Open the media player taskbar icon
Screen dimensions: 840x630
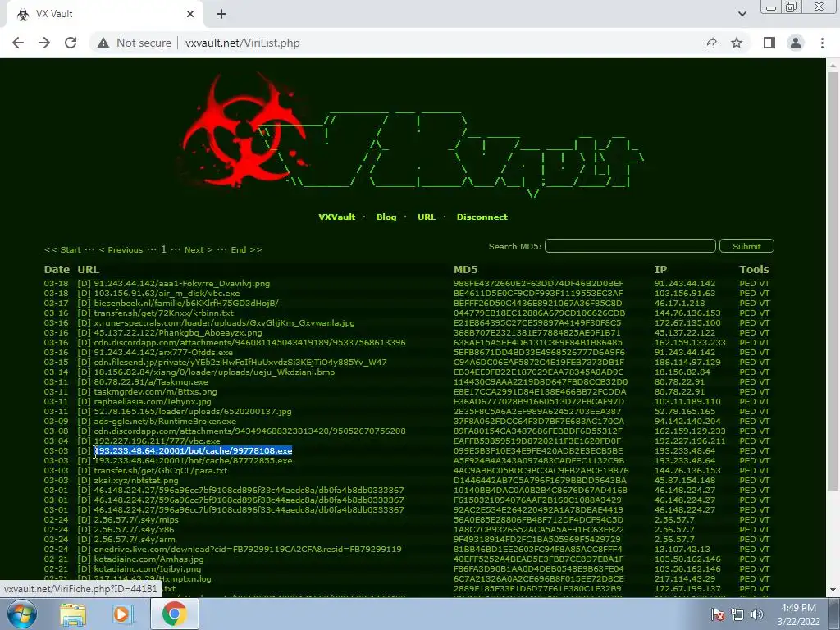tap(122, 614)
